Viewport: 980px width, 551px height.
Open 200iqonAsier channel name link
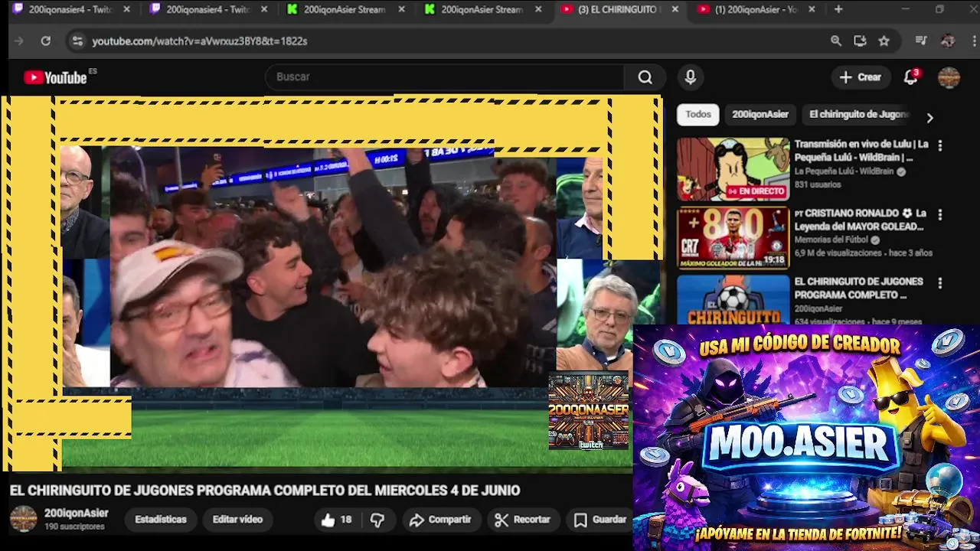pyautogui.click(x=77, y=514)
